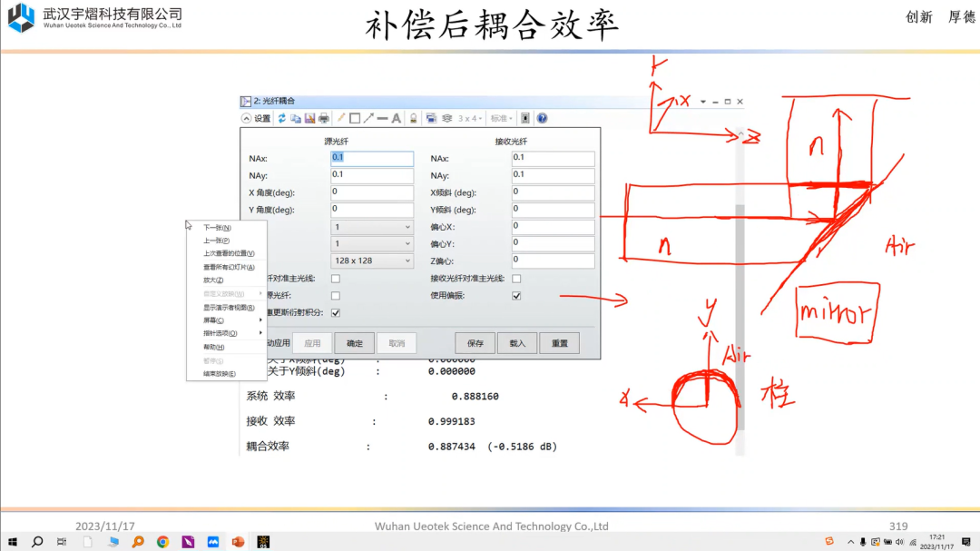The height and width of the screenshot is (551, 980).
Task: Open the 128 x 128 sampling dropdown
Action: pyautogui.click(x=371, y=261)
